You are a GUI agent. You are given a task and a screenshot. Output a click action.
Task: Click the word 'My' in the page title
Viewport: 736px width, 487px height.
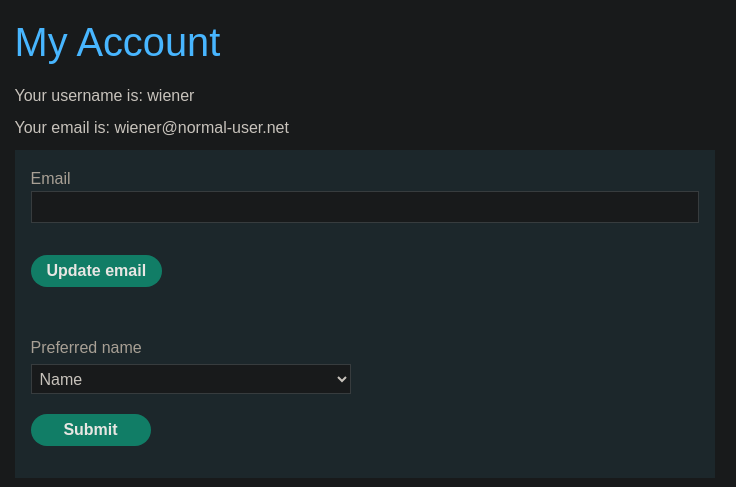41,43
